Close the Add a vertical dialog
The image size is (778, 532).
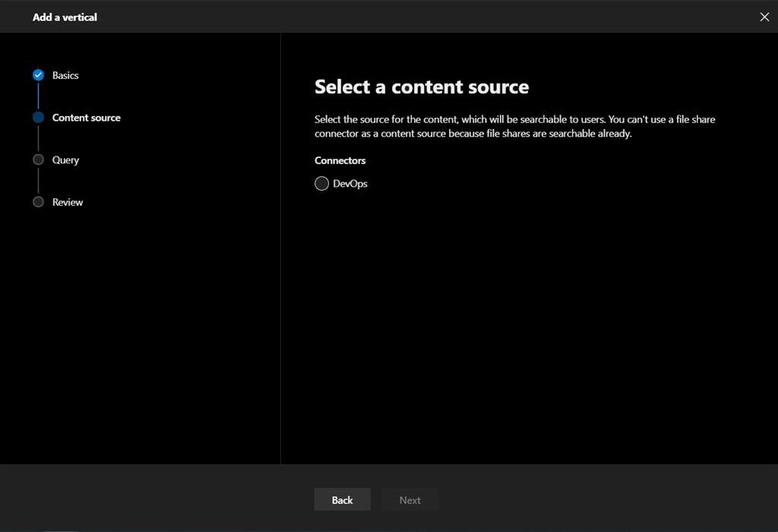(x=764, y=17)
